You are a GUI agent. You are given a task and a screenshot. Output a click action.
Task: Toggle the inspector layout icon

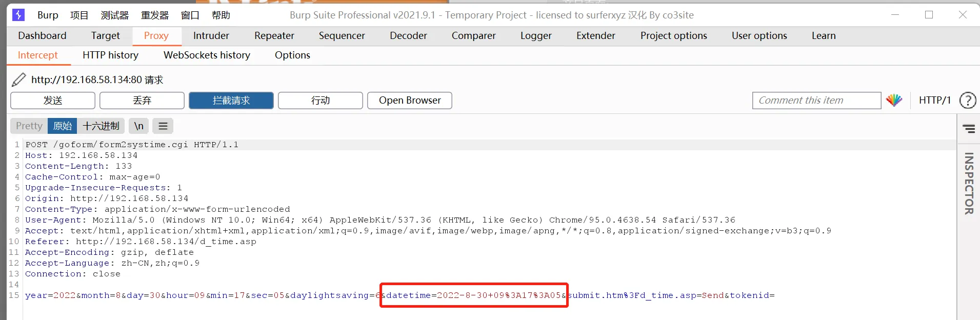tap(969, 129)
